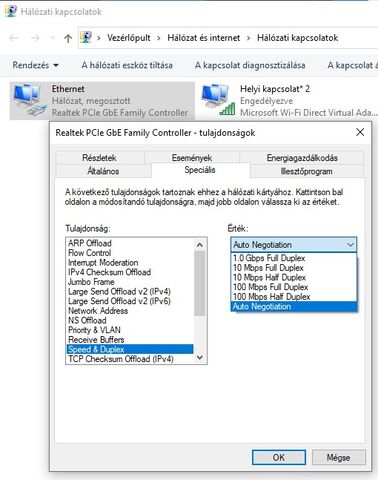The image size is (378, 480).
Task: Click the property list scrollbar thumb
Action: click(x=200, y=283)
